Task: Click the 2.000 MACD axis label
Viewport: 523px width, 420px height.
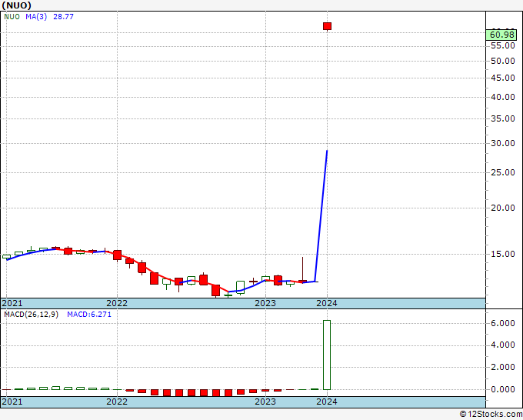Action: pos(503,367)
